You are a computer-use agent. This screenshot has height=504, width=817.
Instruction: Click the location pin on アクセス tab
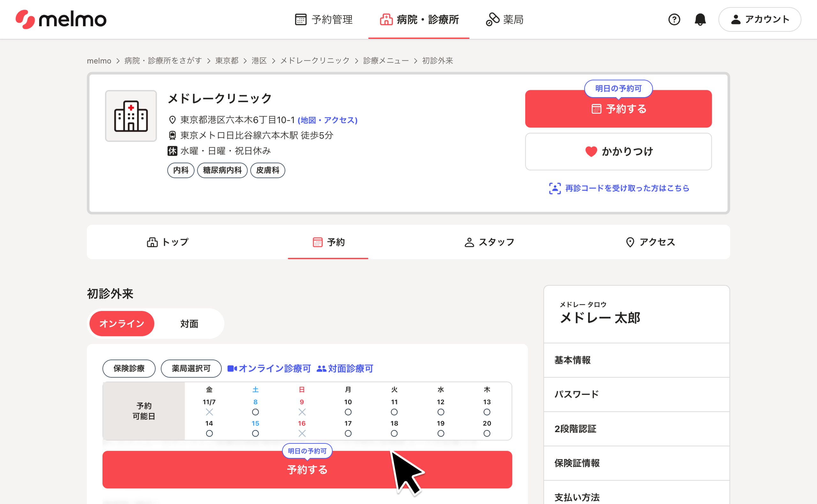[x=630, y=242]
